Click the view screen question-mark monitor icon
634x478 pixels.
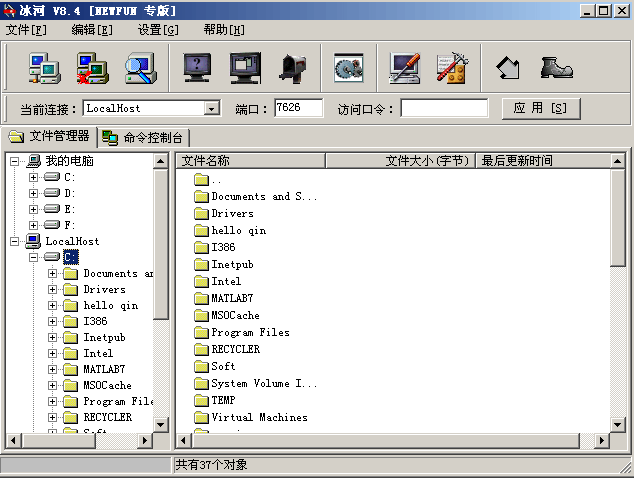[197, 68]
